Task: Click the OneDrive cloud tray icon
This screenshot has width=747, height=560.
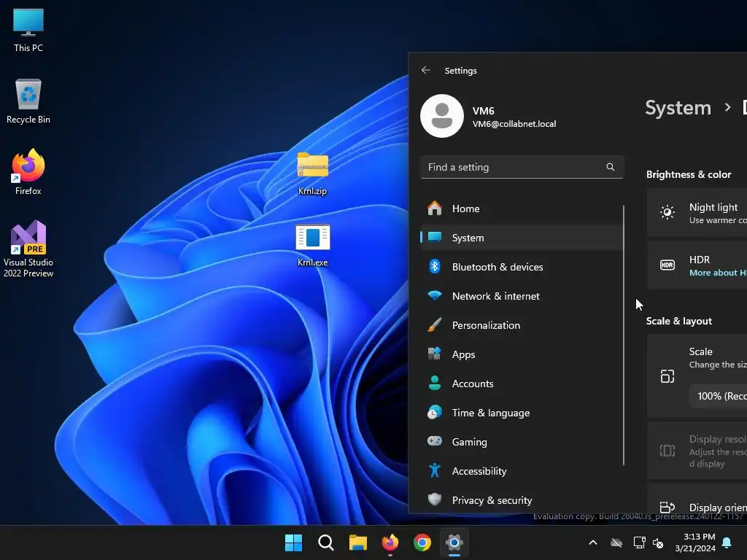Action: tap(616, 542)
